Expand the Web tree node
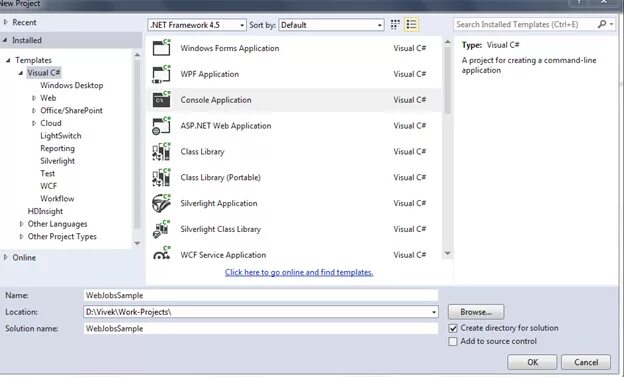 pos(34,98)
